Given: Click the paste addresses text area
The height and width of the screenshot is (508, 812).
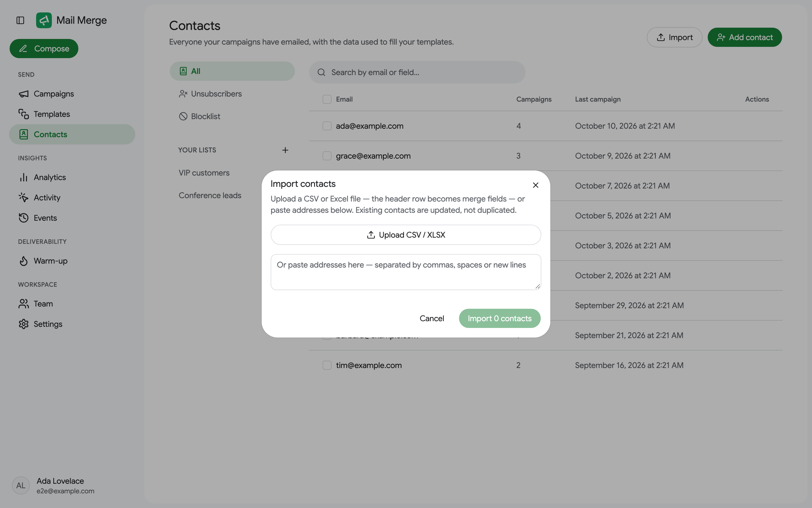Looking at the screenshot, I should 406,272.
